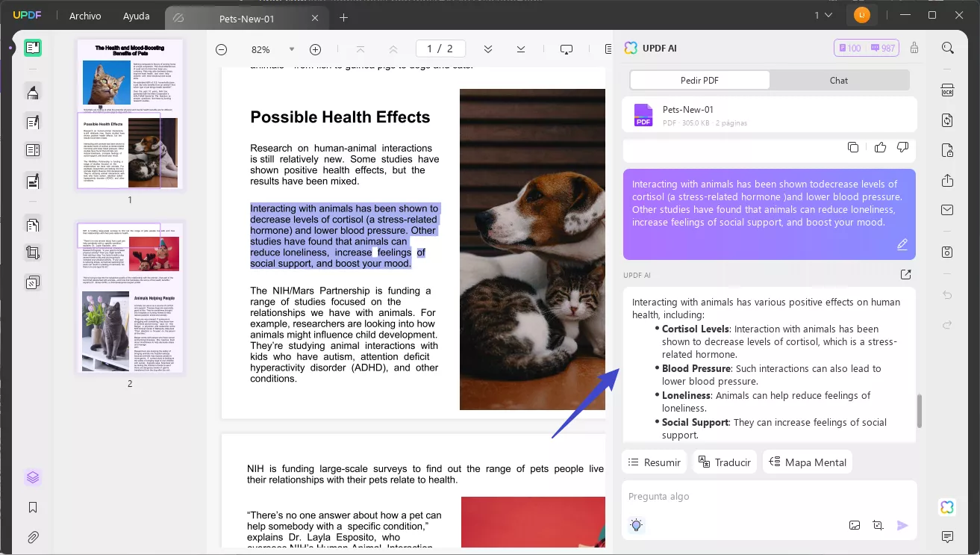Click the 82% zoom value
This screenshot has width=980, height=555.
260,49
